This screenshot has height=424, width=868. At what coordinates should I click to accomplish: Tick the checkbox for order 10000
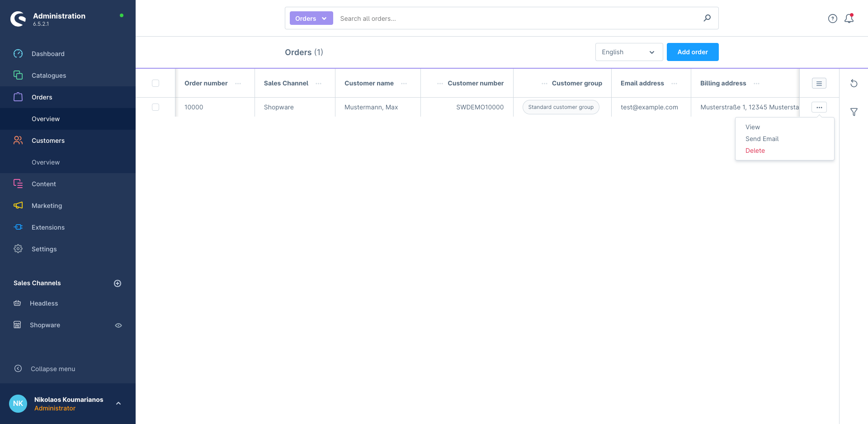(156, 107)
